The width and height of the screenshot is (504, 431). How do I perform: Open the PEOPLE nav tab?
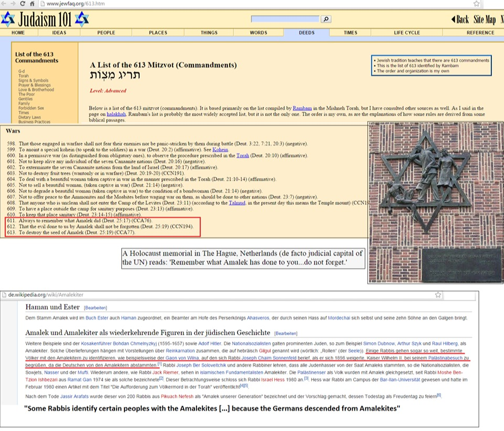[106, 33]
